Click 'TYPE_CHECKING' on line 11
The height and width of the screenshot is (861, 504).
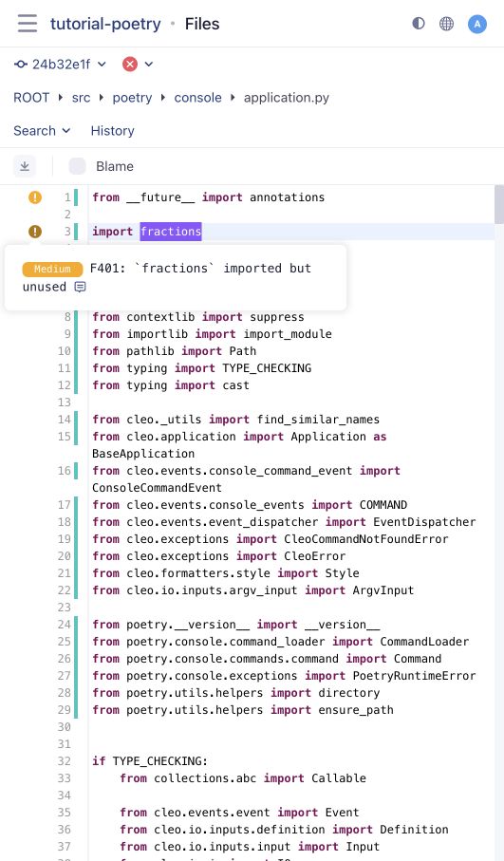click(267, 368)
